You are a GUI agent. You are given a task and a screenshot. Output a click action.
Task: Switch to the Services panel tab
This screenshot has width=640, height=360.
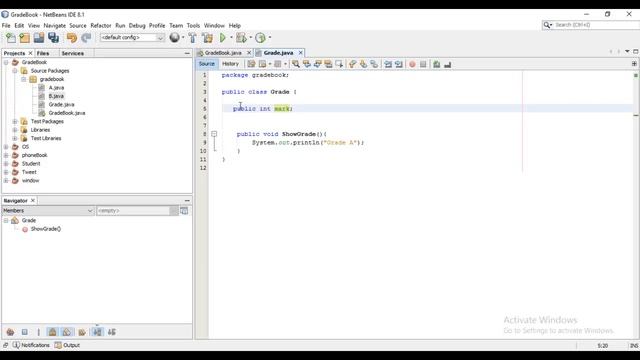[73, 53]
